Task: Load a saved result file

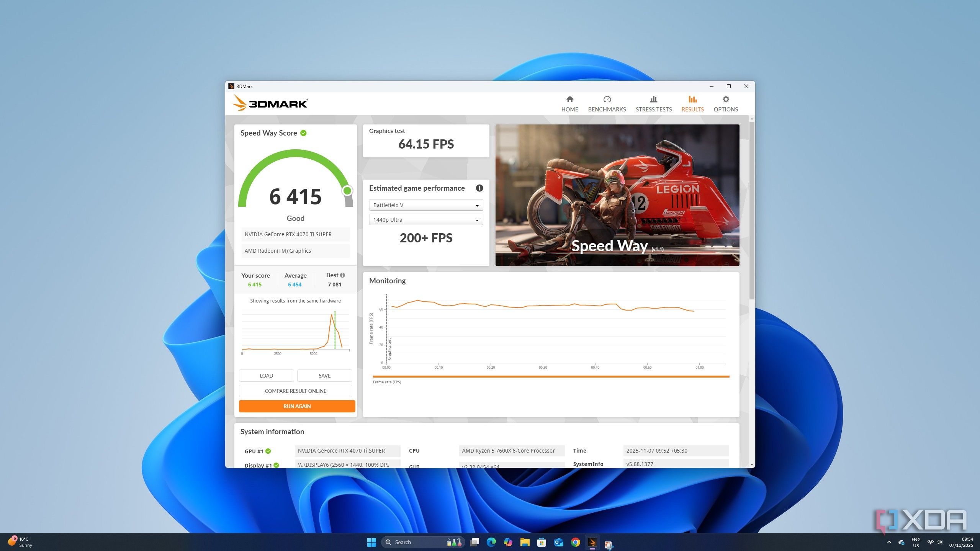Action: tap(266, 376)
